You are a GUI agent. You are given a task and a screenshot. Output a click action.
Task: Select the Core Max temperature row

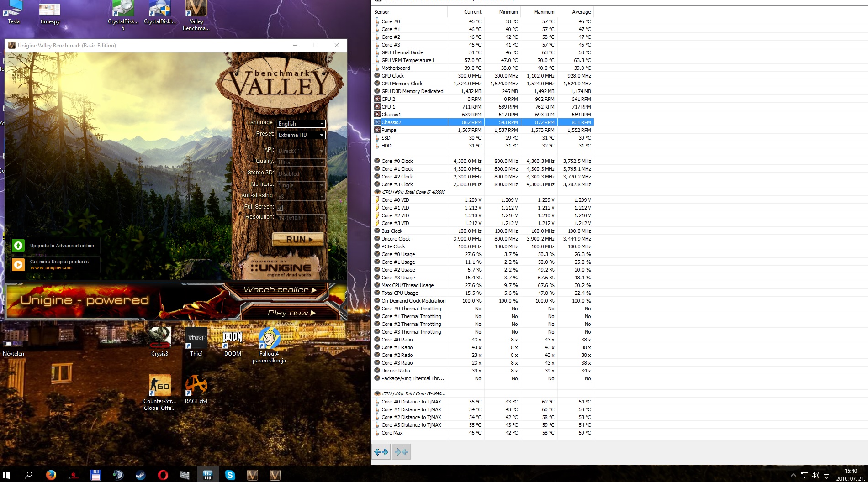pyautogui.click(x=483, y=433)
